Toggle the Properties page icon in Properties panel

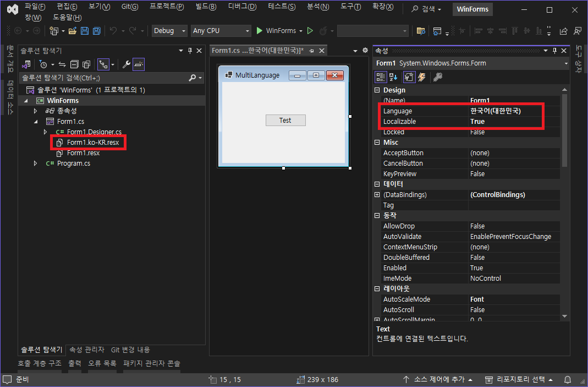pos(409,77)
